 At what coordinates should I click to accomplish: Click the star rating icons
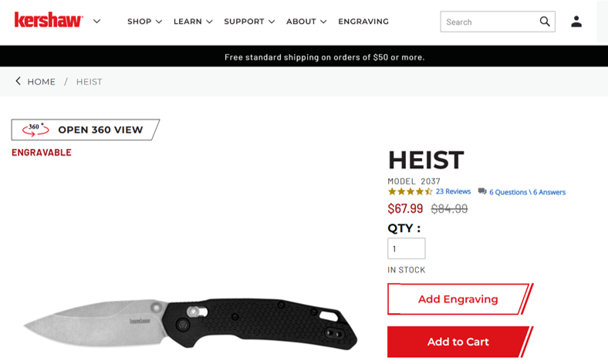[410, 191]
